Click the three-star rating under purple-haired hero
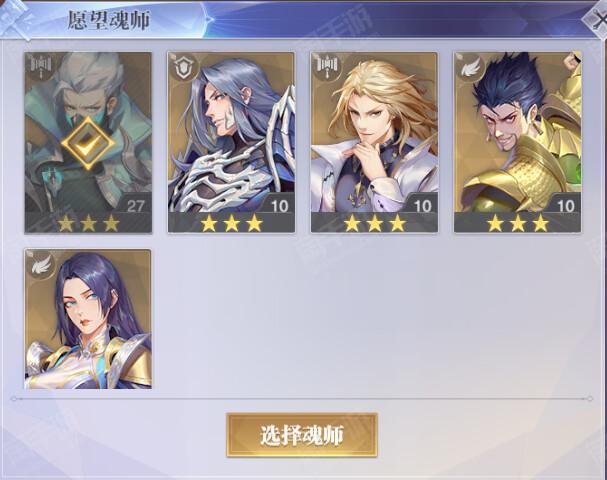Viewport: 607px width, 480px height. (x=231, y=223)
